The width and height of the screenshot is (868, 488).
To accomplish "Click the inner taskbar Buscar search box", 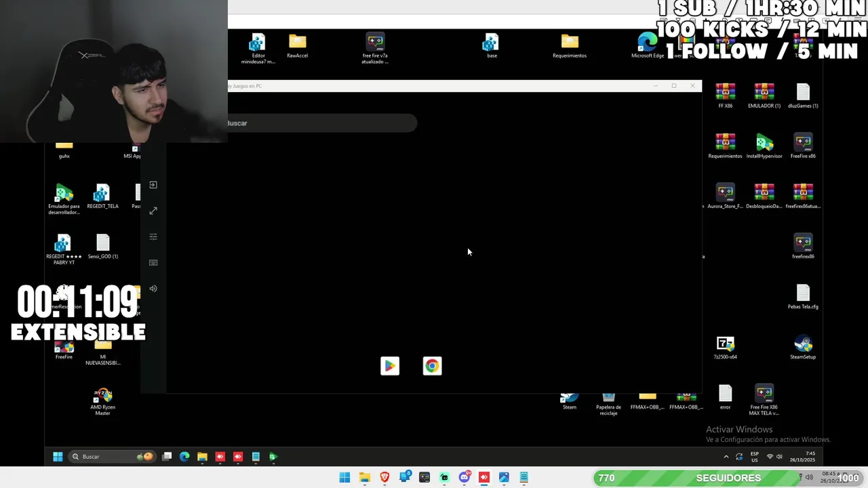I will point(113,457).
